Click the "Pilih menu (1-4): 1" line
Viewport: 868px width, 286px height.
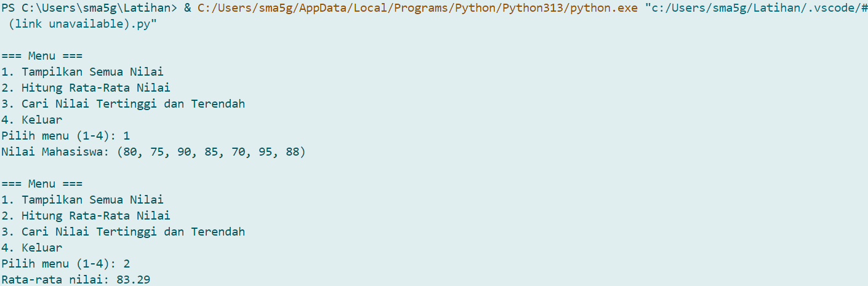coord(65,136)
